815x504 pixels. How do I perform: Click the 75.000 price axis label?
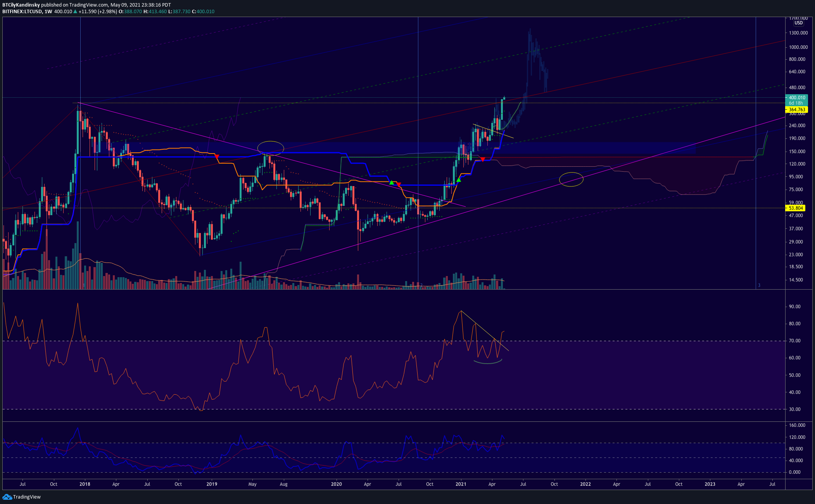[x=796, y=190]
